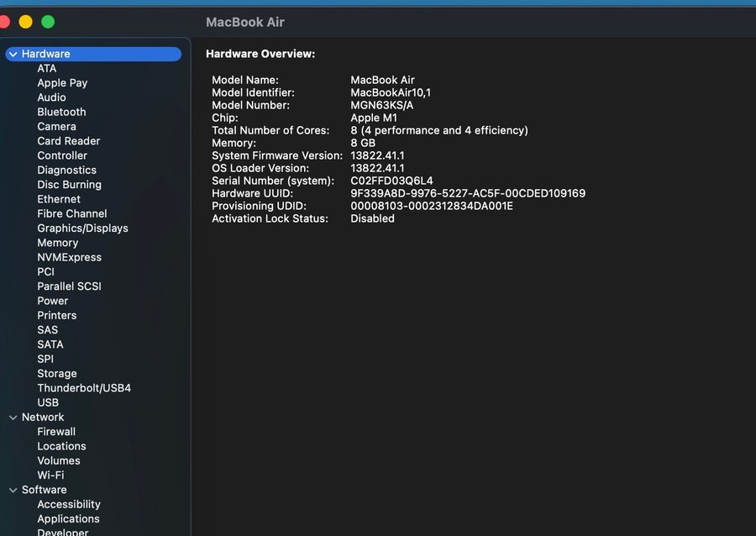Viewport: 756px width, 536px height.
Task: Open the Graphics/Displays entry
Action: pyautogui.click(x=82, y=229)
